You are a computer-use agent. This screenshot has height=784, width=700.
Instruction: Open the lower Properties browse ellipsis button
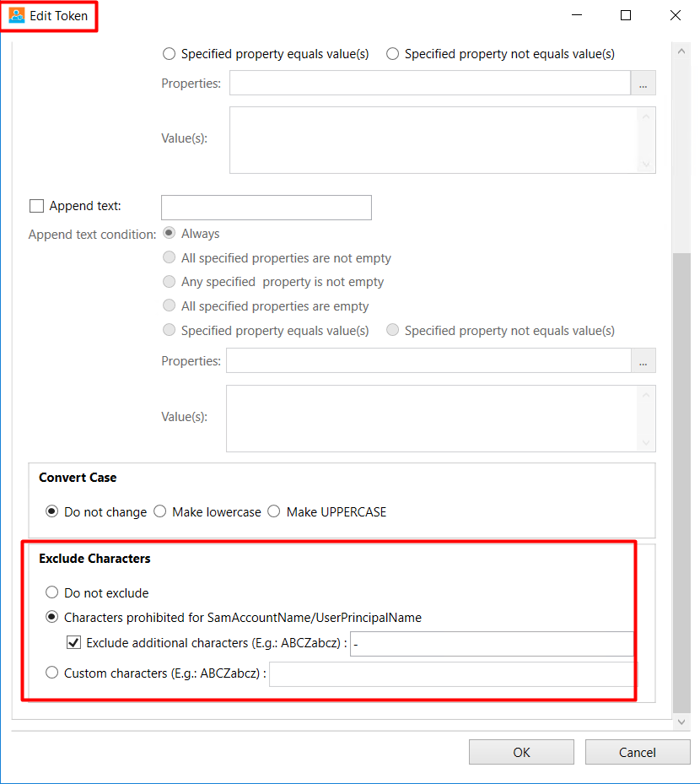point(643,360)
